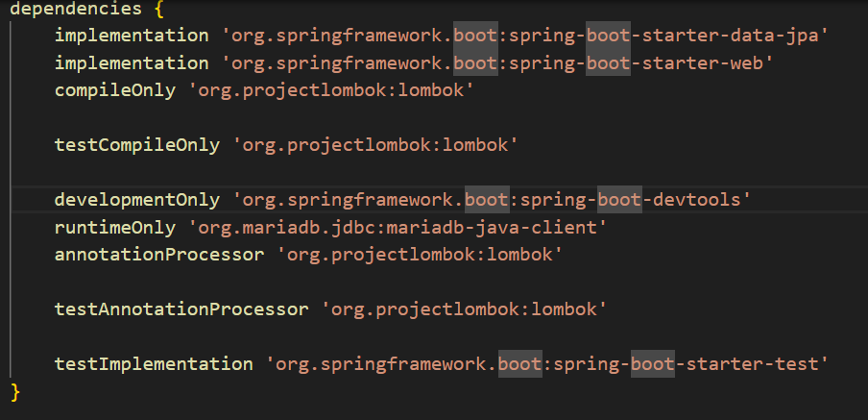Click the 'spring-boot-starter-test' dependency string

pos(547,364)
